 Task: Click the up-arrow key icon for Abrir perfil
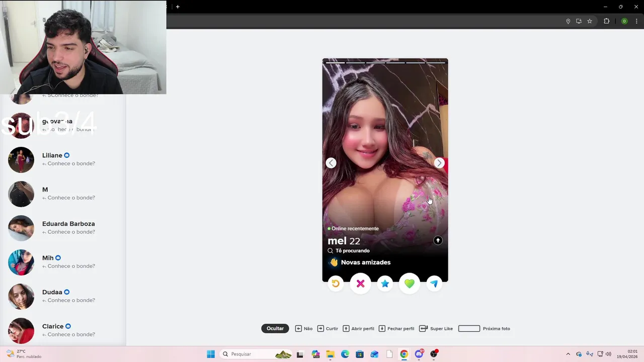[346, 328]
